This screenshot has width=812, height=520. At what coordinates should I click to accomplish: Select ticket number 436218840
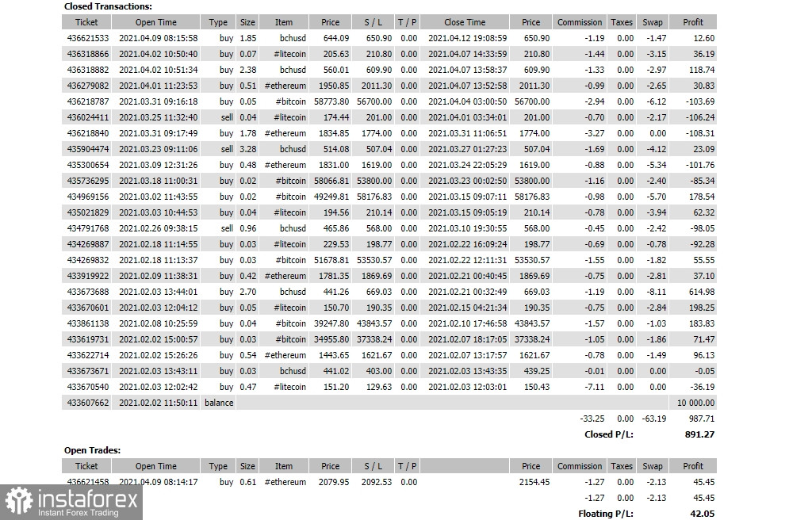click(x=87, y=133)
